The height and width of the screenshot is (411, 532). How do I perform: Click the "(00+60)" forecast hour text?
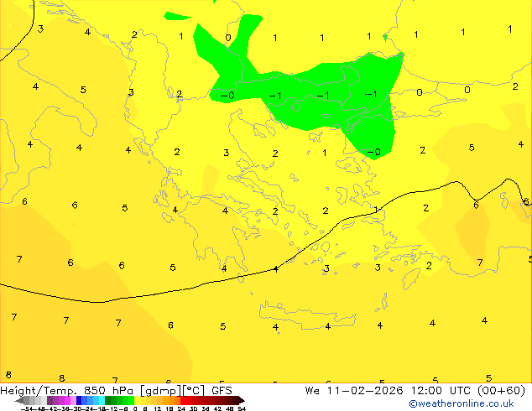point(501,391)
